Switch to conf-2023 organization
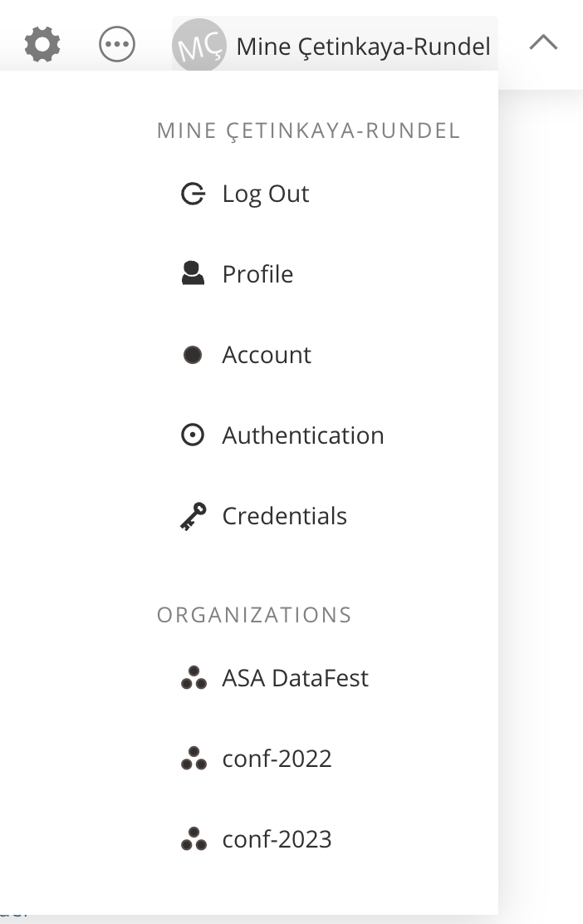Screen dimensions: 583x924 point(277,839)
